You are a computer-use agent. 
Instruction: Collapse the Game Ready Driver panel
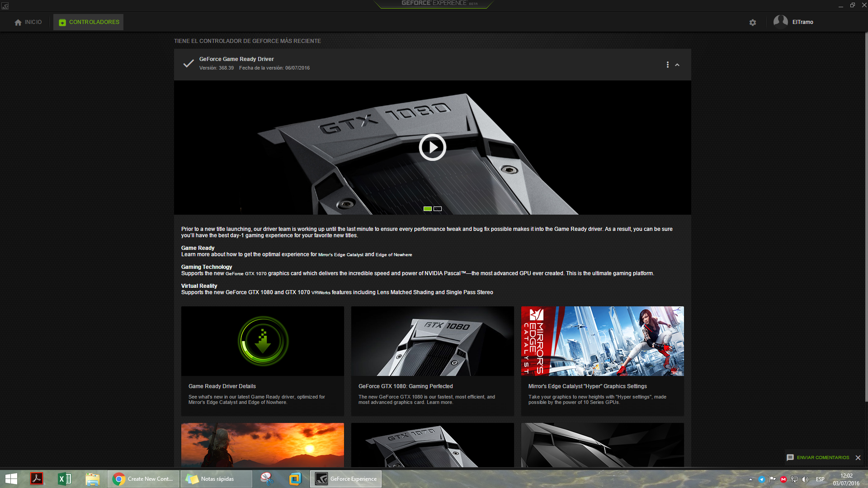(x=677, y=65)
